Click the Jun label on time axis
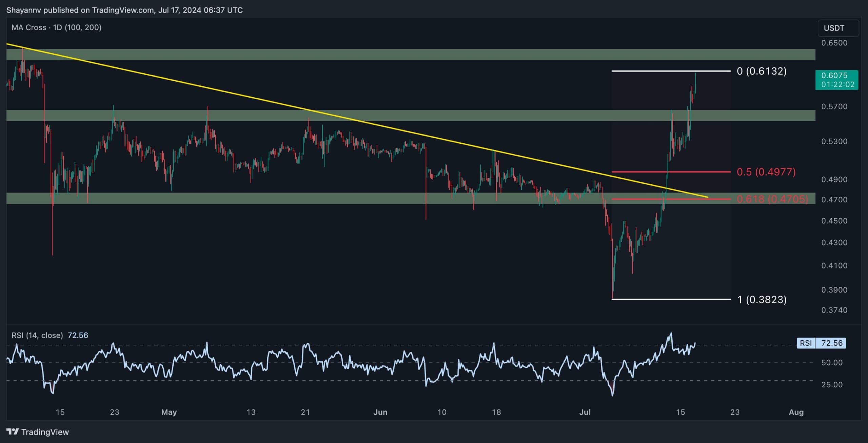The image size is (868, 443). [x=380, y=412]
